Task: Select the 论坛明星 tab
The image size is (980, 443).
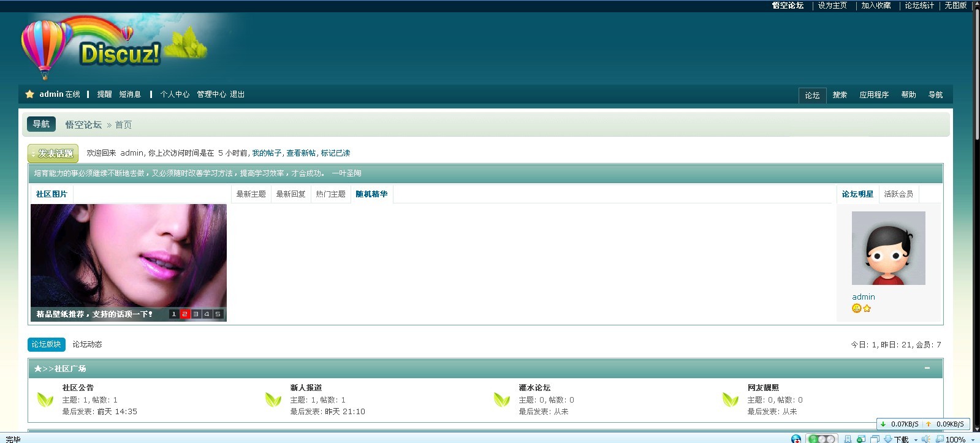Action: [857, 194]
